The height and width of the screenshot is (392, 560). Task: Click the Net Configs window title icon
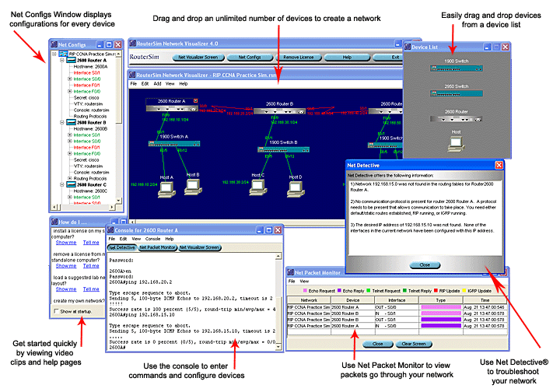click(x=54, y=44)
